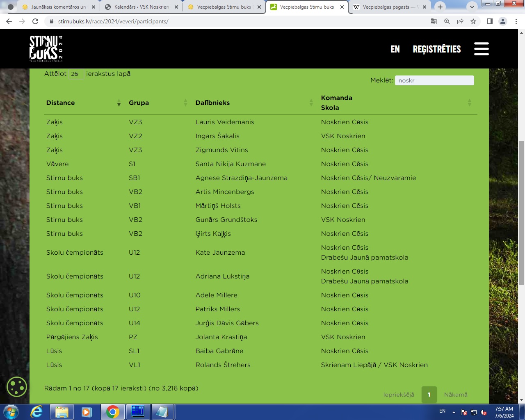Screen dimensions: 525x420
Task: Go to Nākamā page button
Action: point(455,395)
